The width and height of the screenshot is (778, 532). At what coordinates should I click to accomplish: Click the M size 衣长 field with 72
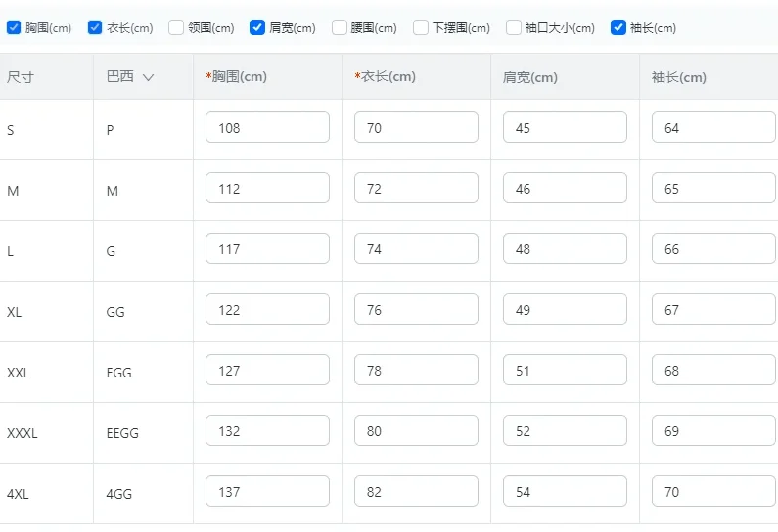(x=416, y=188)
